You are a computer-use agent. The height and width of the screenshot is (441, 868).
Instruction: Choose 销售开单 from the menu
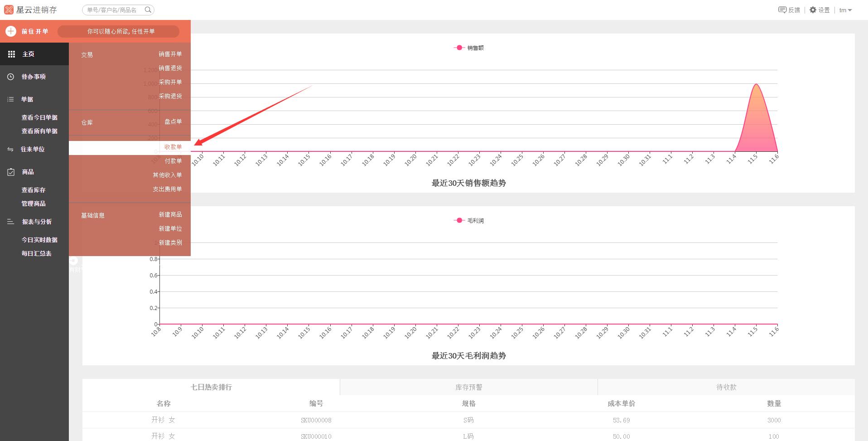pos(170,54)
